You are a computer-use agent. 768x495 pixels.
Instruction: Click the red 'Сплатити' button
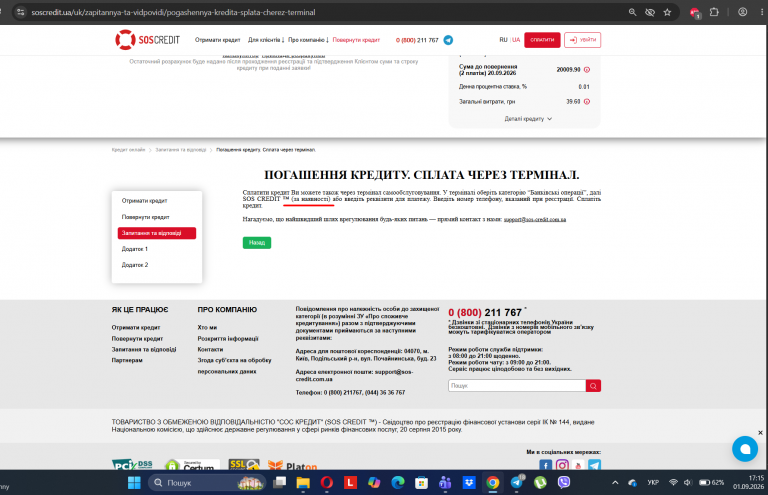(542, 40)
